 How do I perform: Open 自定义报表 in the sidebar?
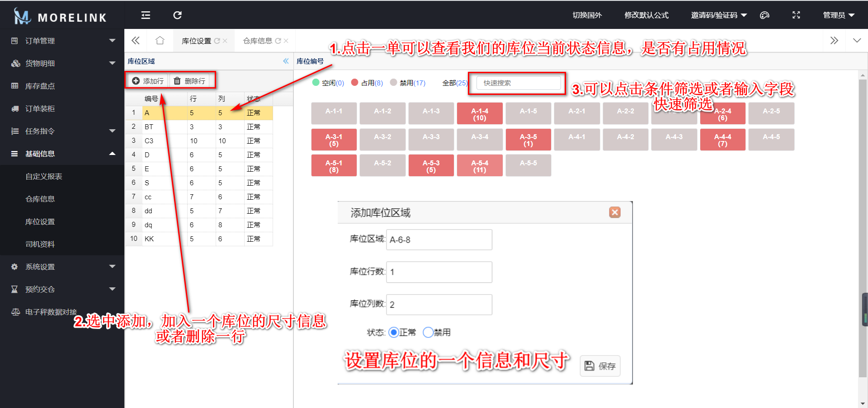pyautogui.click(x=44, y=176)
